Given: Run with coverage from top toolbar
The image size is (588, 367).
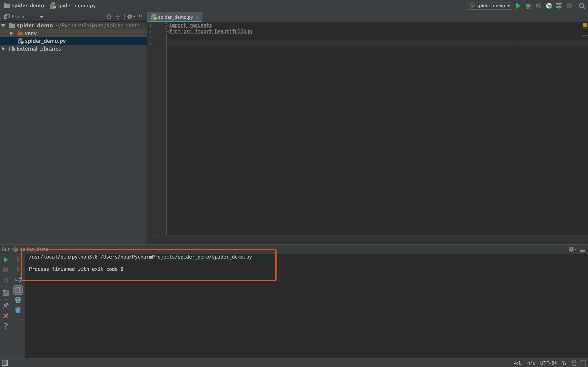Looking at the screenshot, I should (538, 6).
